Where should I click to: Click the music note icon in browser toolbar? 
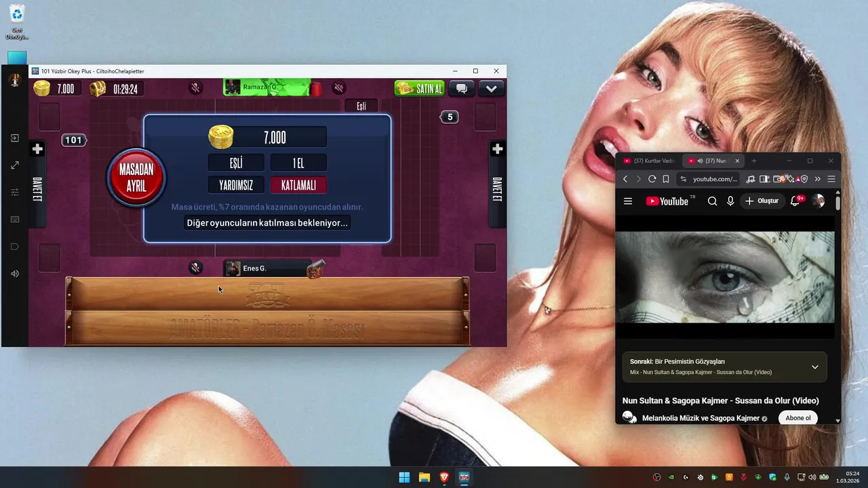[x=751, y=179]
